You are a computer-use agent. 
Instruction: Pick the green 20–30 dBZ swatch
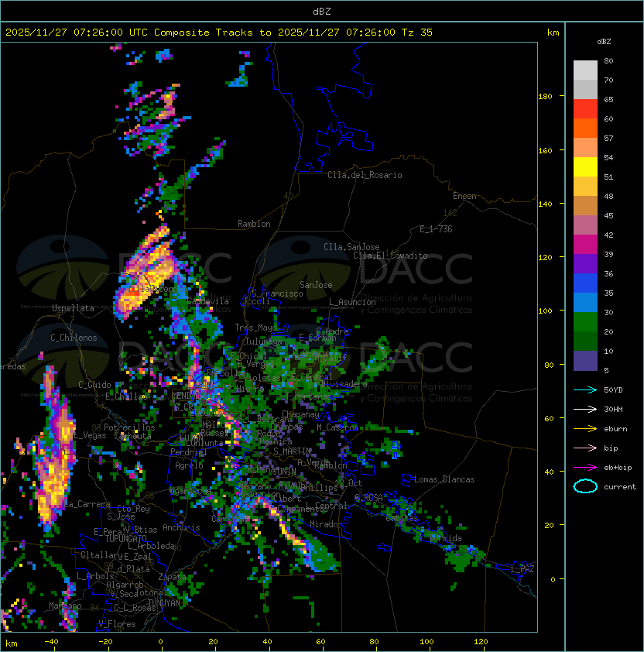[585, 322]
